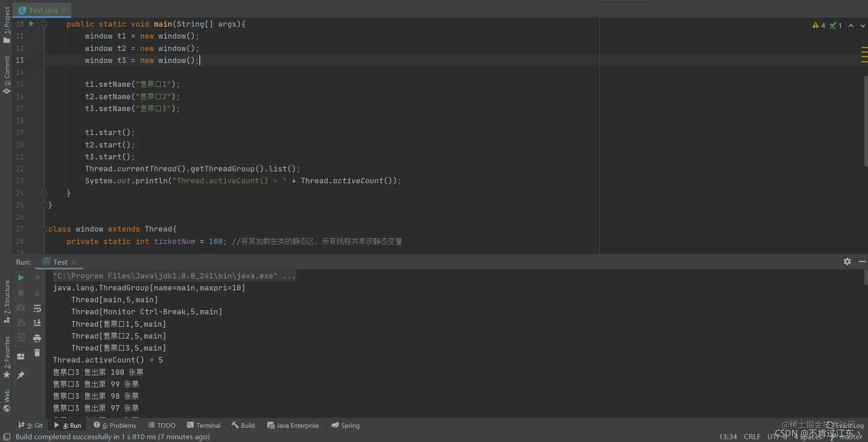Click the camera dump threads icon

(21, 308)
